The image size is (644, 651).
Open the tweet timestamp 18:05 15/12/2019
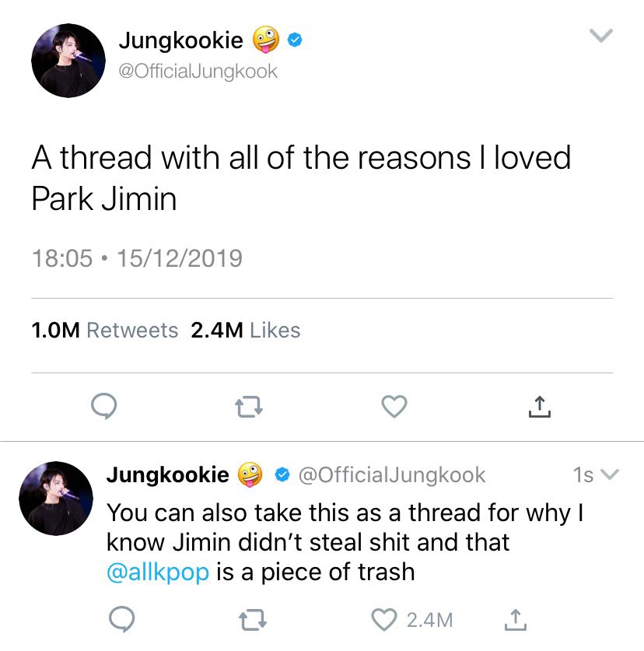137,258
